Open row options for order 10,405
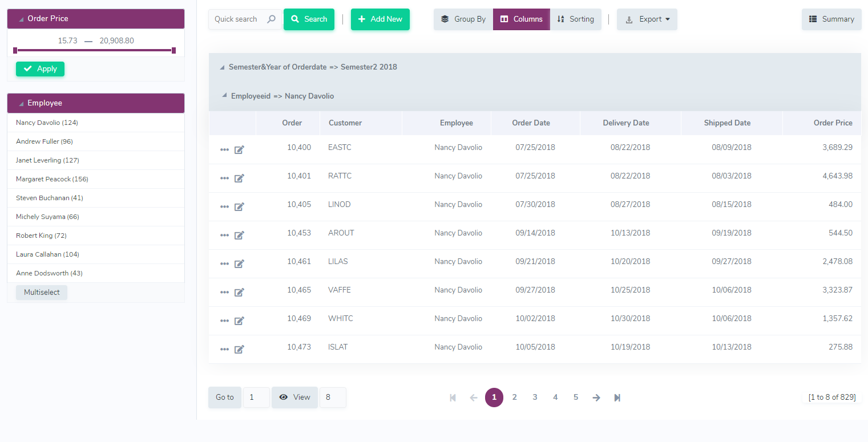The height and width of the screenshot is (442, 868). pos(224,206)
